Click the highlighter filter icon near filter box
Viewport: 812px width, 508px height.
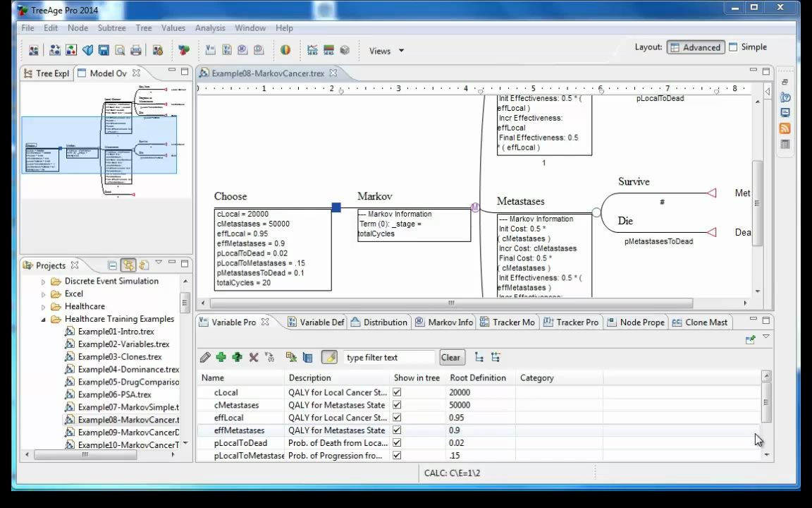tap(329, 357)
